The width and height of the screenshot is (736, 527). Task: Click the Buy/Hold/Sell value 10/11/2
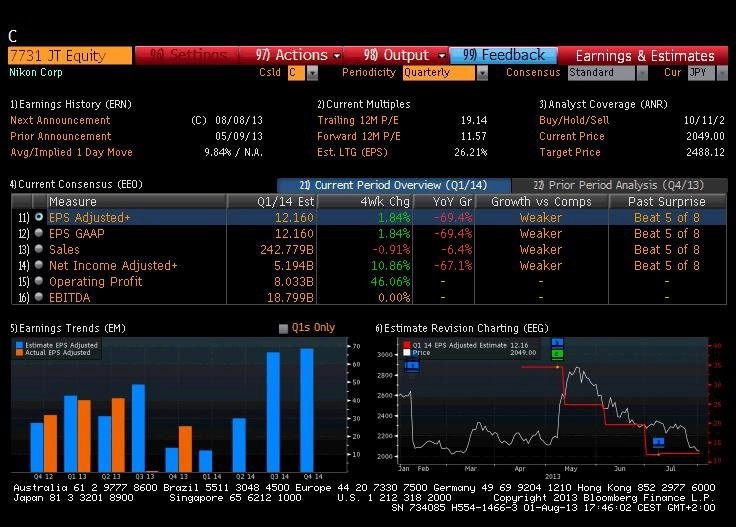pos(704,120)
